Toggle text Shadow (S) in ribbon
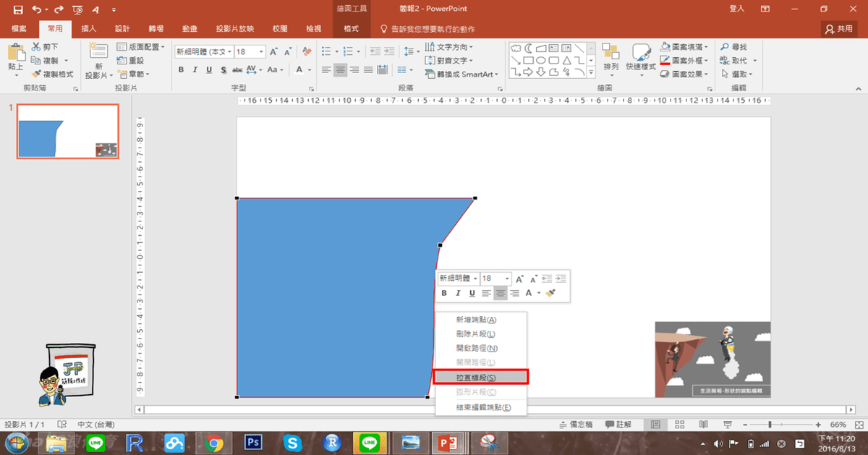 (223, 70)
